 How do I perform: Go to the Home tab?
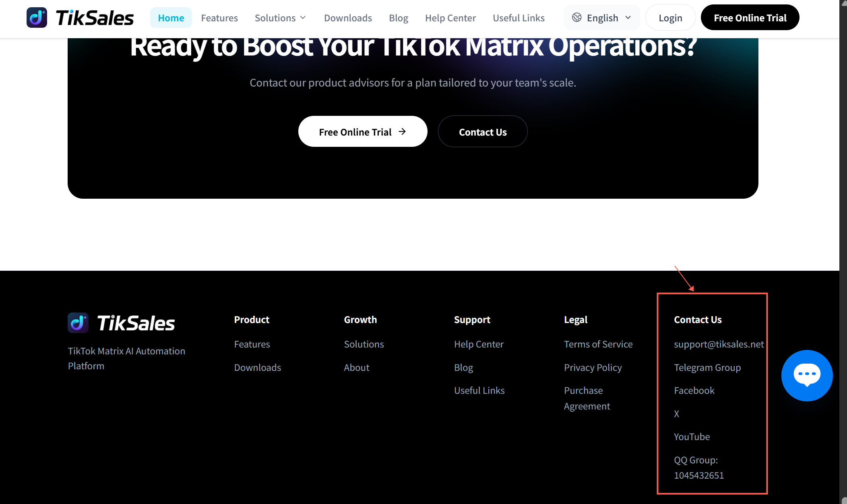(171, 18)
